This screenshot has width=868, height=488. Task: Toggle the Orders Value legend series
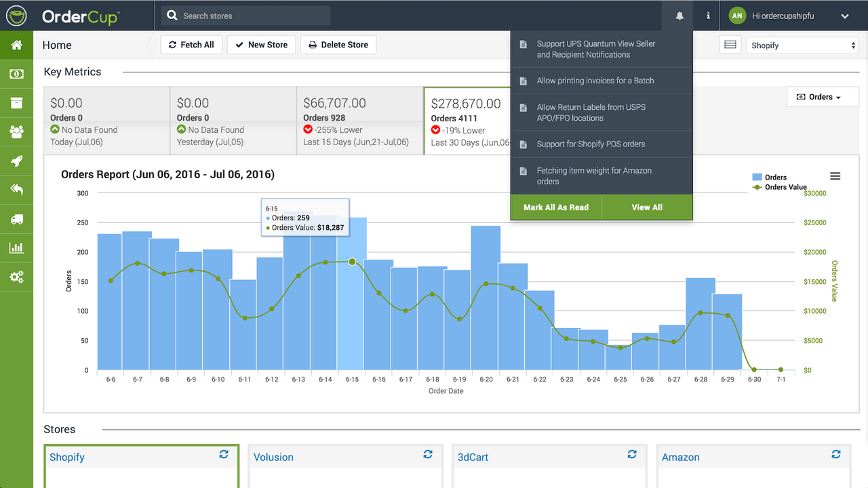[779, 187]
